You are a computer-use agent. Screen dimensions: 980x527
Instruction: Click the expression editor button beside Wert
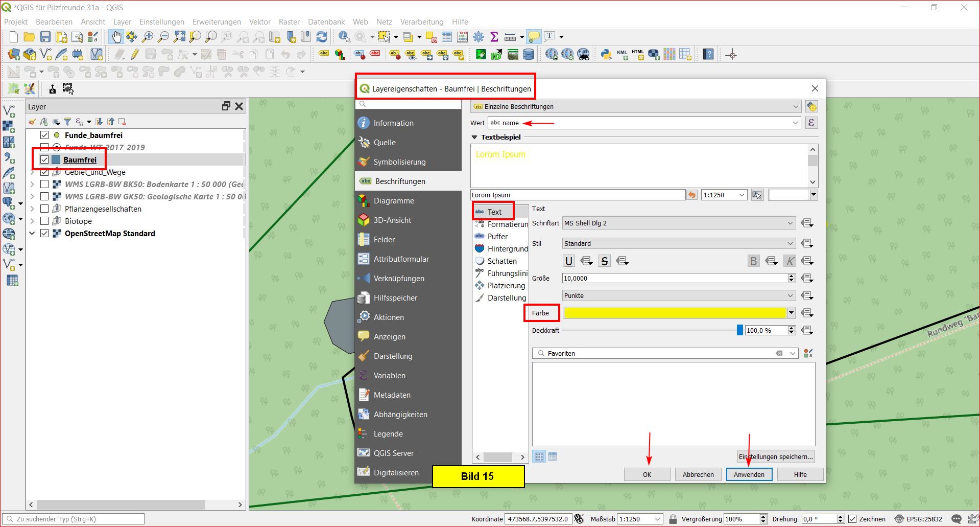click(x=811, y=123)
